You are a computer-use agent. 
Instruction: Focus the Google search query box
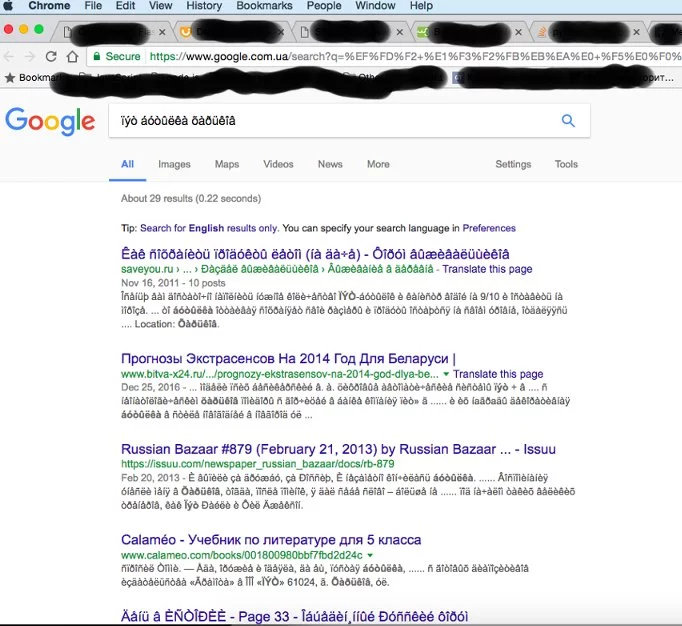click(x=335, y=121)
